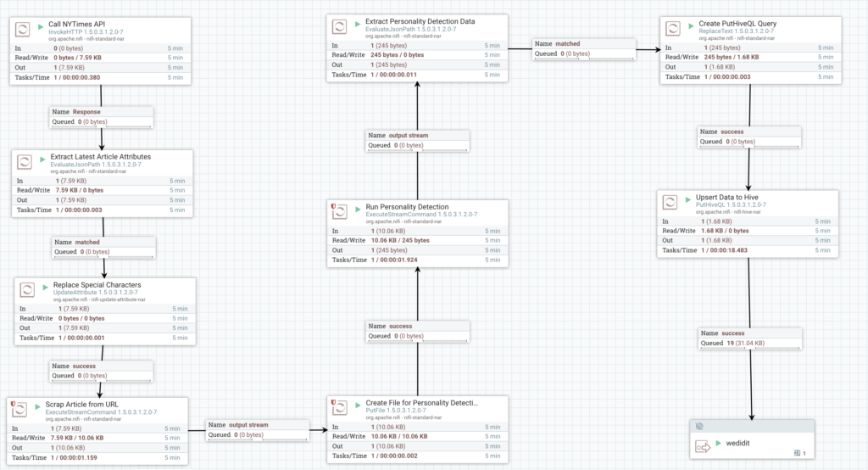Click the green run status arrow on Call NYTimes API
This screenshot has height=470, width=868.
coord(41,26)
